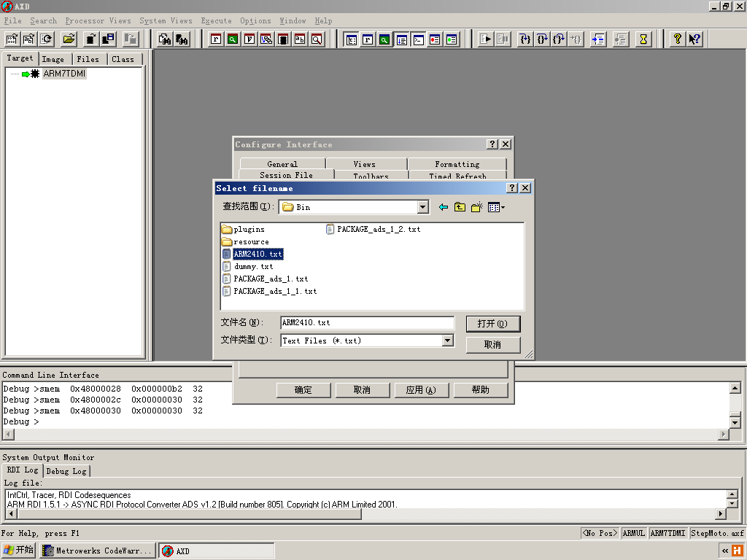Click 取消 in Configure Interface dialog
Image resolution: width=747 pixels, height=560 pixels.
(x=362, y=390)
